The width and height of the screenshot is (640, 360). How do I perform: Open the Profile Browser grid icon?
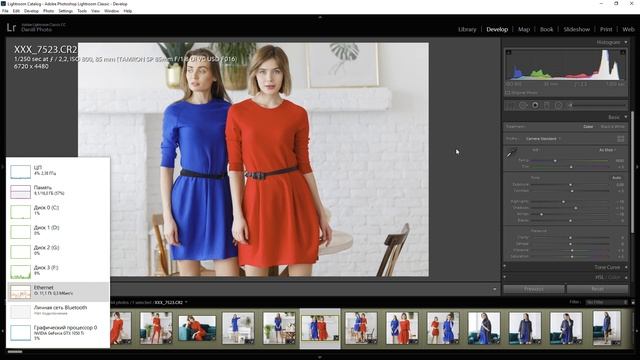coord(620,139)
